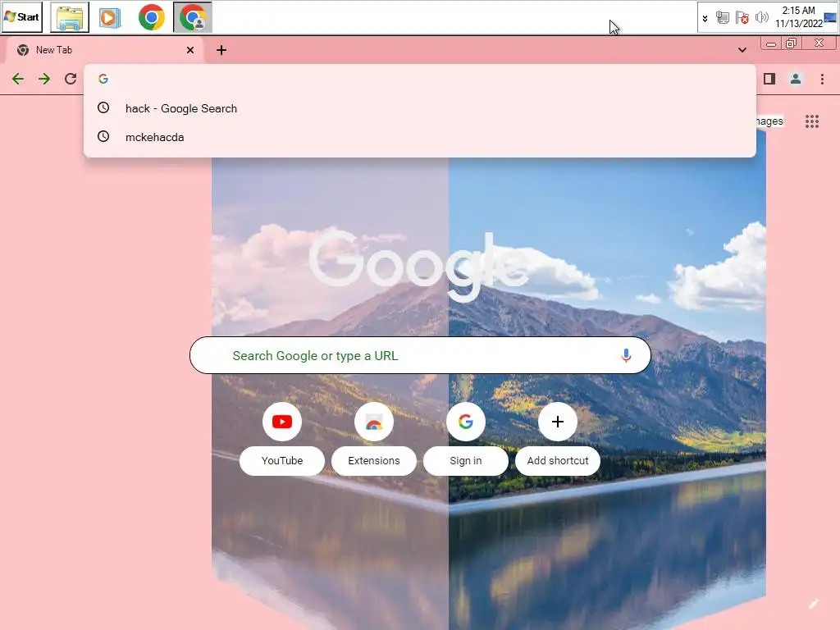Open the media player taskbar icon
The width and height of the screenshot is (840, 630).
[x=109, y=17]
